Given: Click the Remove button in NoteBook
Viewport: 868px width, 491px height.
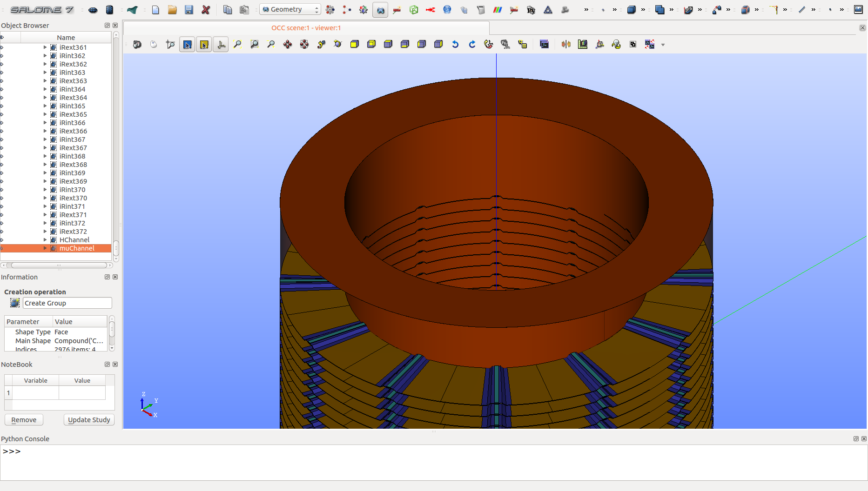Looking at the screenshot, I should pos(24,420).
